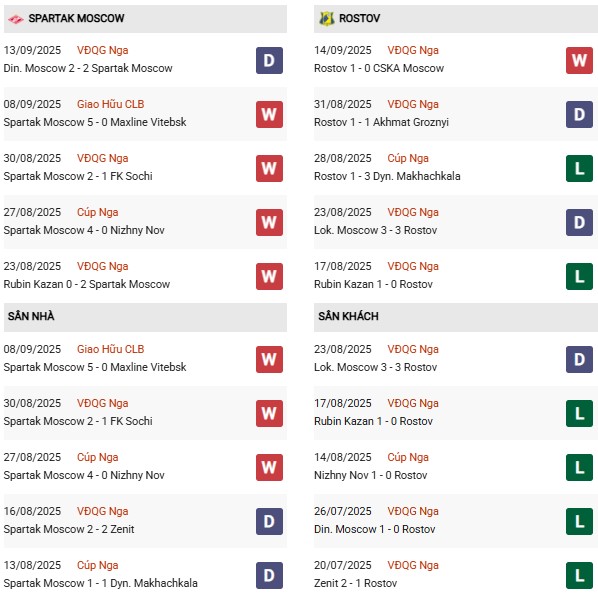The height and width of the screenshot is (600, 598).
Task: Open match Lok. Moscow 3-3 Rostov in away section
Action: click(x=375, y=367)
